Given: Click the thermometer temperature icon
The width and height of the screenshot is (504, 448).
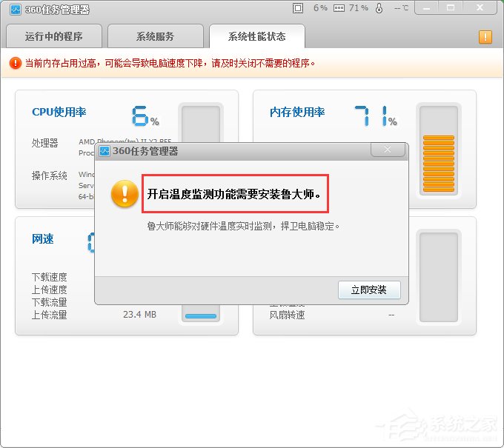Looking at the screenshot, I should [379, 8].
